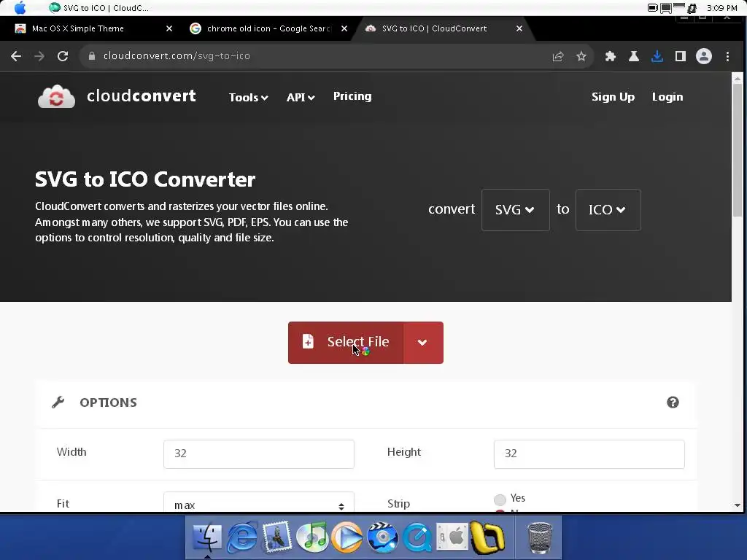Click the Width input field
This screenshot has height=560, width=747.
(259, 454)
